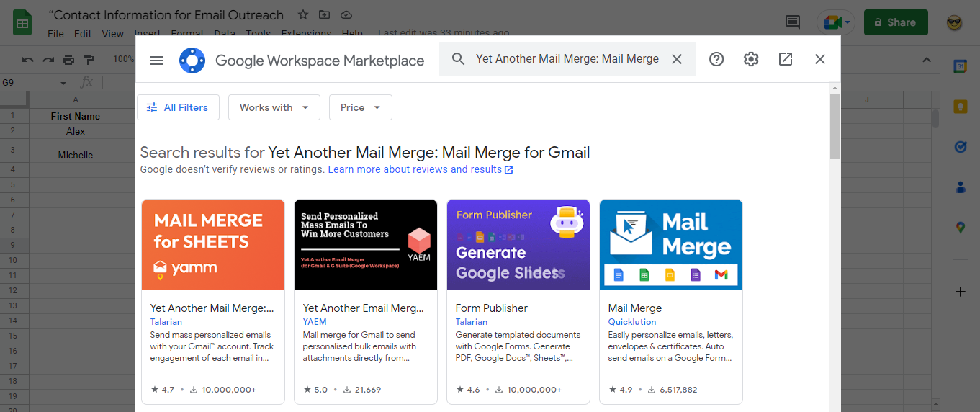
Task: Select the cell containing Alex
Action: [x=76, y=131]
